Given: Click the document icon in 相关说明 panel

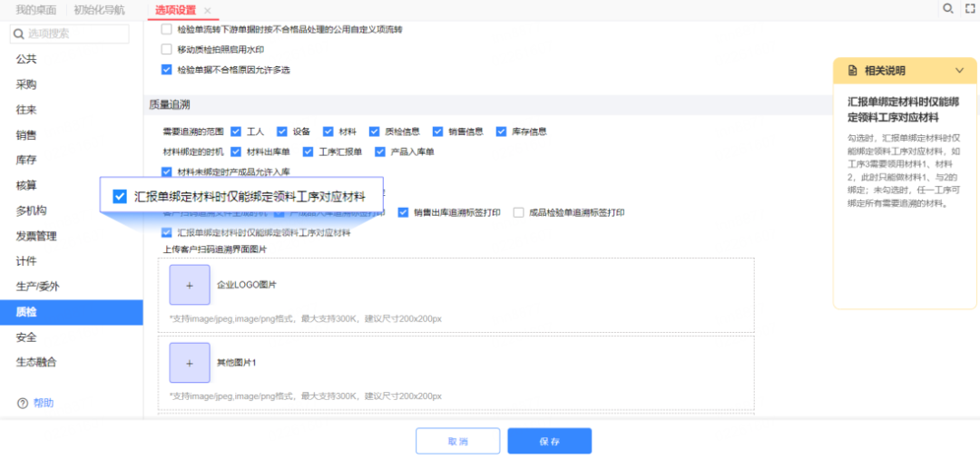Looking at the screenshot, I should coord(851,71).
